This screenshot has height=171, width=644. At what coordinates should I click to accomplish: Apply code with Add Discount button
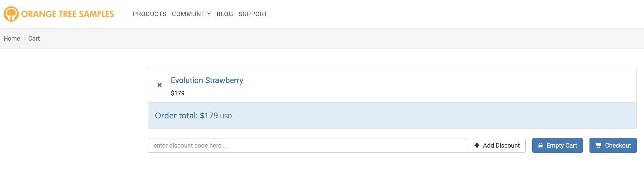point(497,145)
